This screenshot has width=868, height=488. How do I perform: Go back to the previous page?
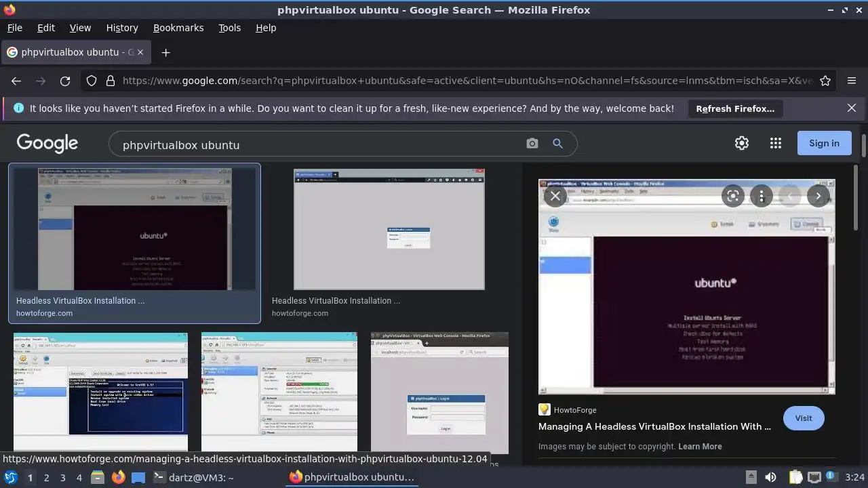[x=16, y=81]
